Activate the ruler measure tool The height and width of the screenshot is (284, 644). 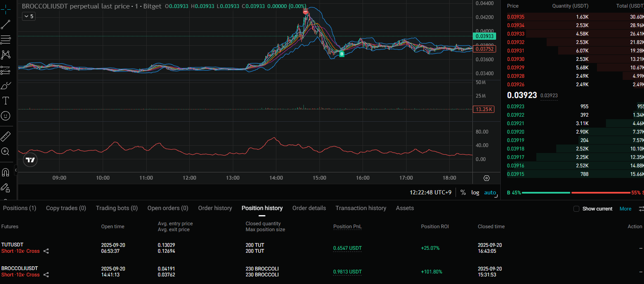click(6, 137)
